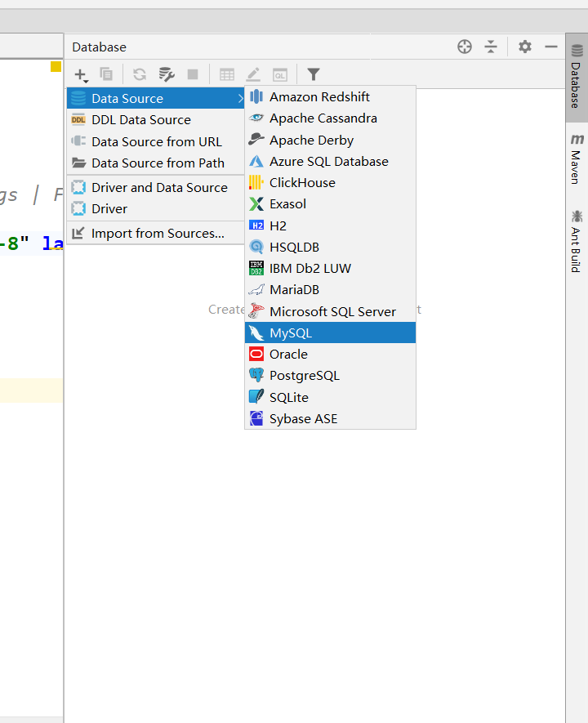Viewport: 588px width, 723px height.
Task: Click the yellow warning marker in editor
Action: click(x=56, y=66)
